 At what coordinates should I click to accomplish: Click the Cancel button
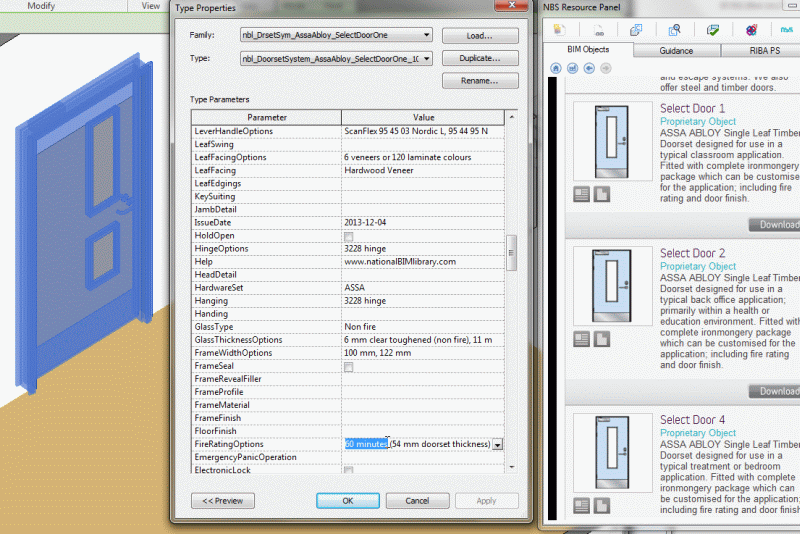(x=417, y=501)
